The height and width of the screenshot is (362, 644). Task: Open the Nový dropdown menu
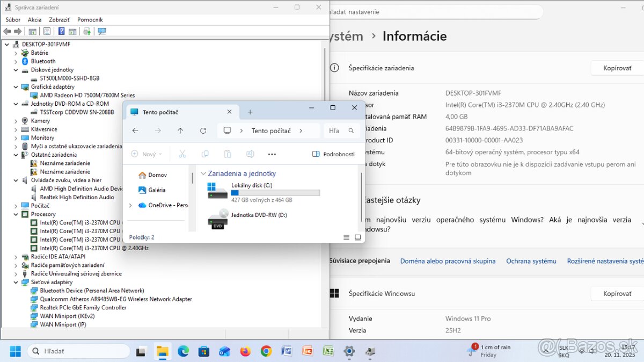pyautogui.click(x=146, y=154)
